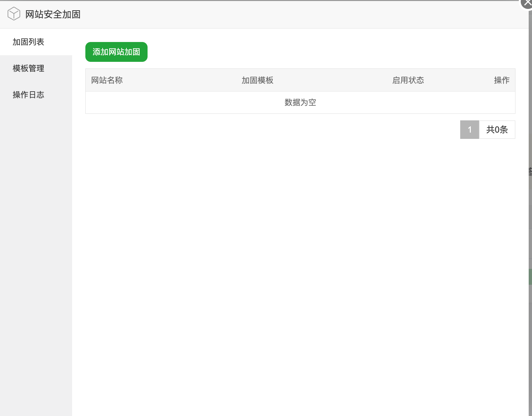This screenshot has width=532, height=416.
Task: Select the 网站名称 column header
Action: tap(107, 80)
